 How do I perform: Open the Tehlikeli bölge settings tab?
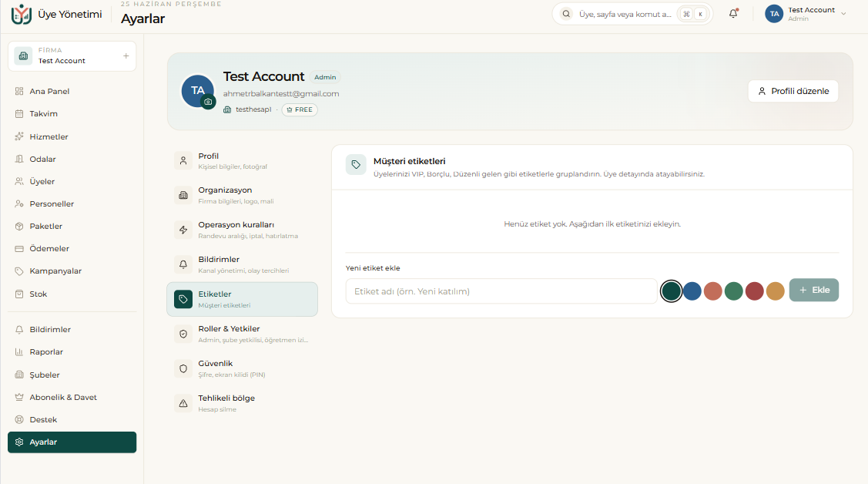pyautogui.click(x=243, y=403)
